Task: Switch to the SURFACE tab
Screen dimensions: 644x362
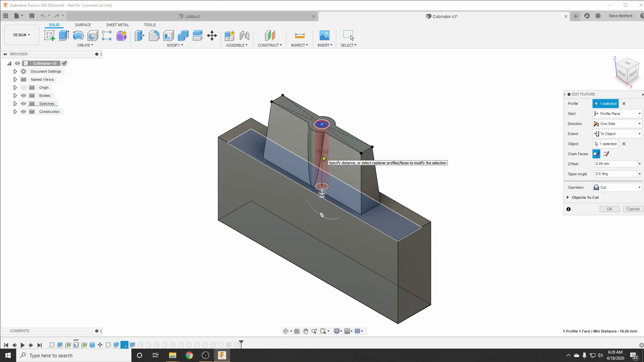Action: [83, 25]
